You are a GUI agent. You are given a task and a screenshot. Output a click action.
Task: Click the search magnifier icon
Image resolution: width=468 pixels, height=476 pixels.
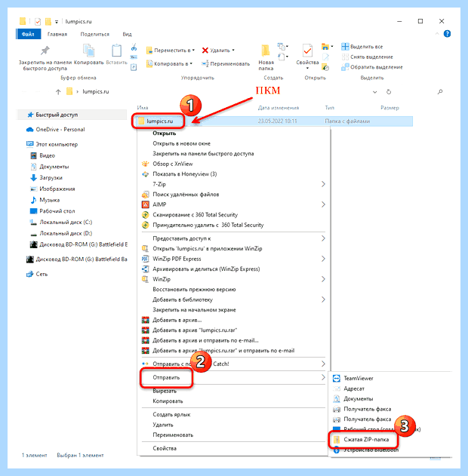[440, 91]
